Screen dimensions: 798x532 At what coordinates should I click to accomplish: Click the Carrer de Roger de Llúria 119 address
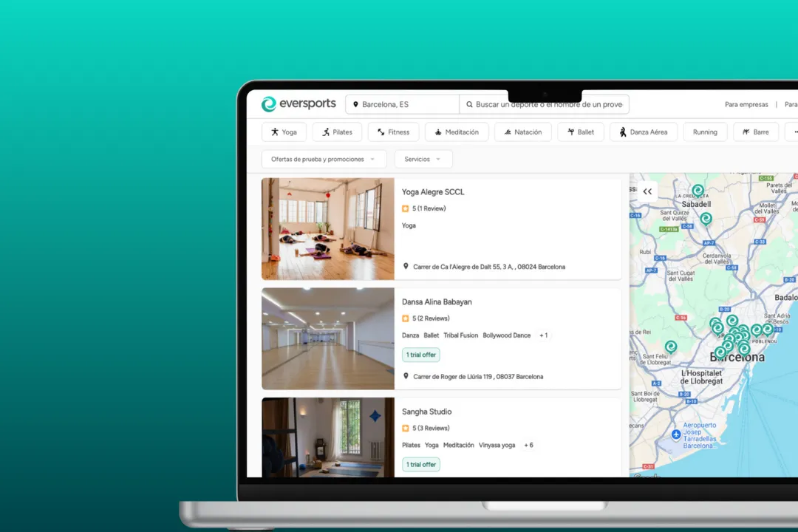(478, 377)
